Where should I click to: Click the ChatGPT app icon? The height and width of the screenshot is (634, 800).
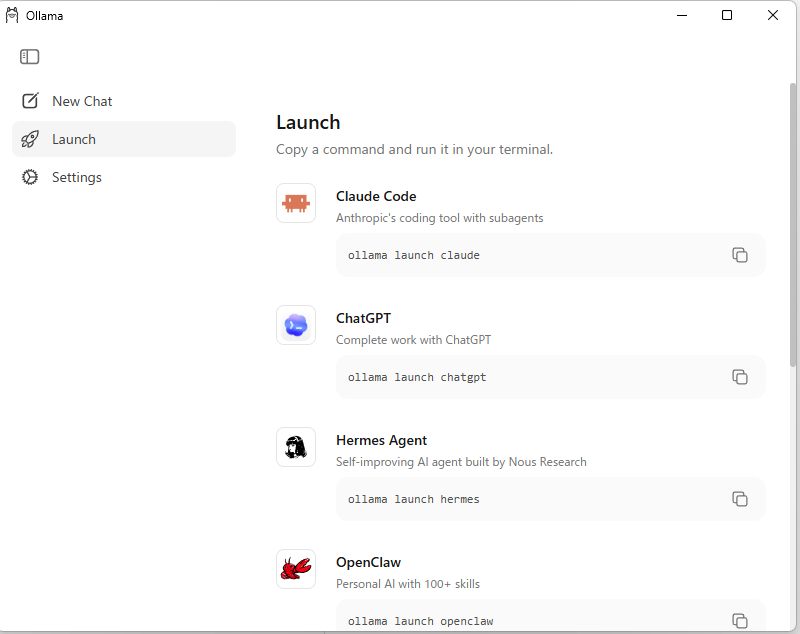click(x=296, y=325)
